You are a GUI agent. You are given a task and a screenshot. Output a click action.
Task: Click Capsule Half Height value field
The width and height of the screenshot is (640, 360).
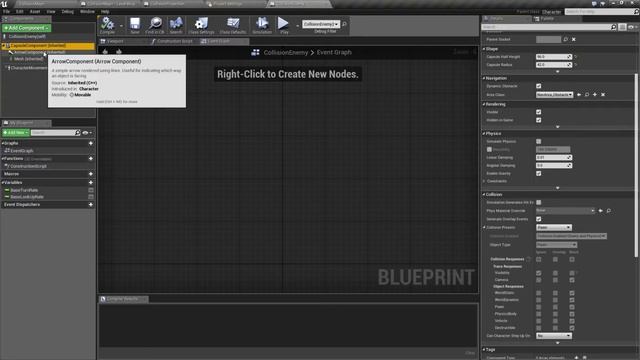(553, 57)
